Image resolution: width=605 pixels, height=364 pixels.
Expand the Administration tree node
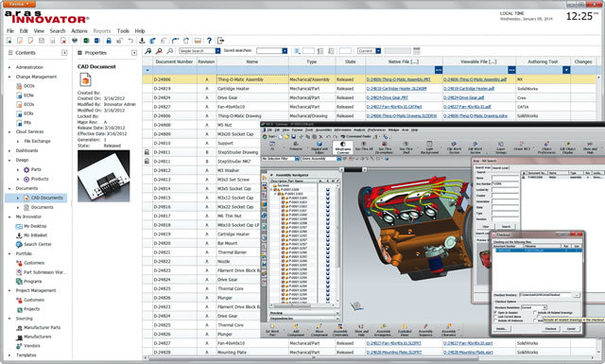9,67
